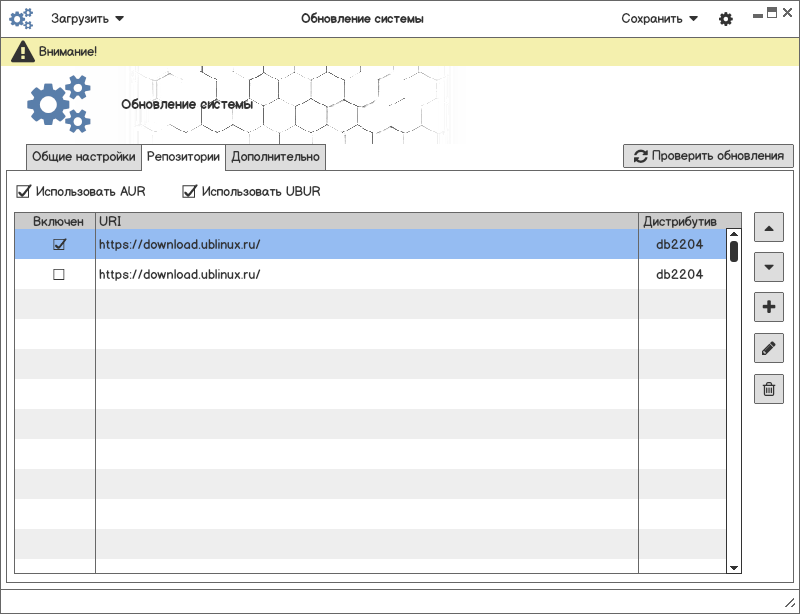Click the Проверить обновления button

click(x=708, y=156)
